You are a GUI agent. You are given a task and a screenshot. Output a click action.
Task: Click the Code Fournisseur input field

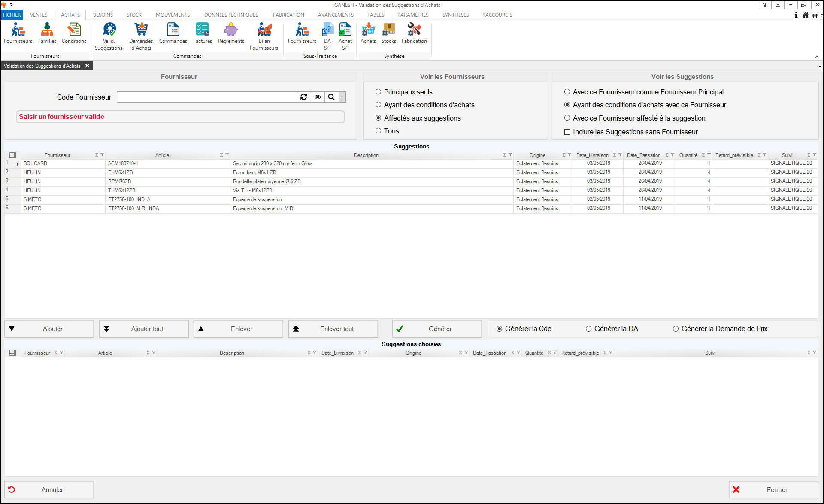[x=207, y=97]
